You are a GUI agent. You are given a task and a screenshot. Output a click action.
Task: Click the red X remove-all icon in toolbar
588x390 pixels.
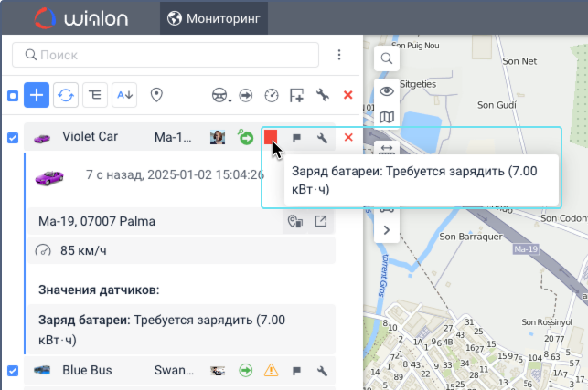348,95
